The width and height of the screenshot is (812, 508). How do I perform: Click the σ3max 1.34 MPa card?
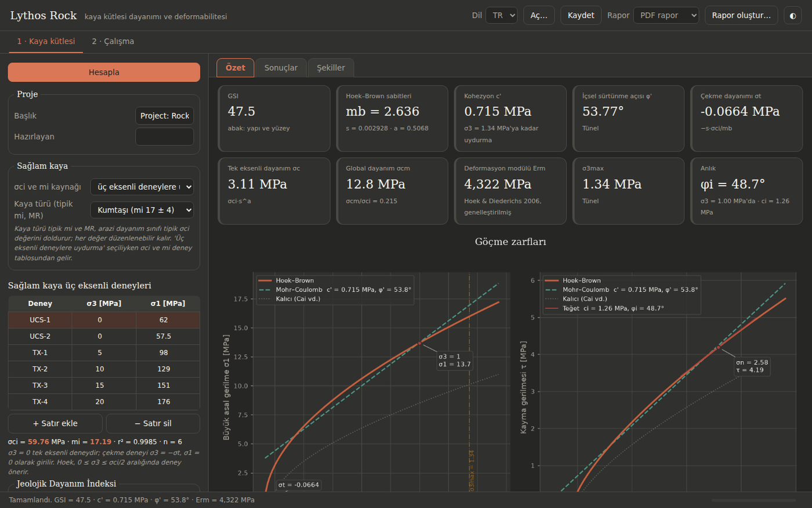tap(629, 191)
